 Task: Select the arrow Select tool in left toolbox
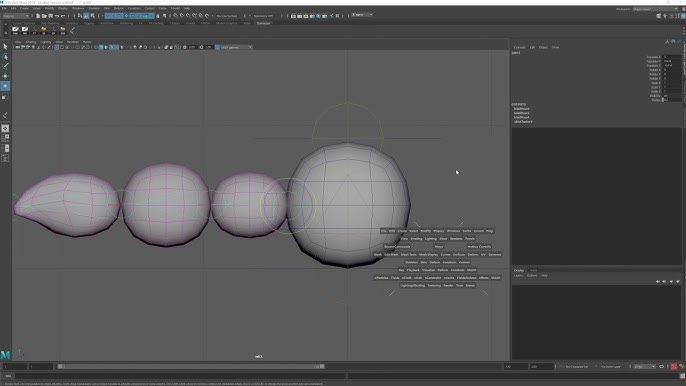[5, 47]
